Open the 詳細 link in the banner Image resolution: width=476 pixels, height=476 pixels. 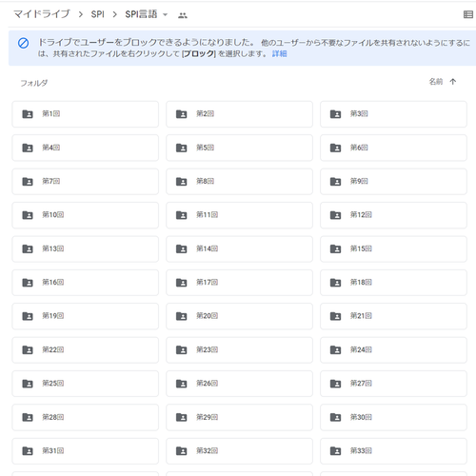279,54
